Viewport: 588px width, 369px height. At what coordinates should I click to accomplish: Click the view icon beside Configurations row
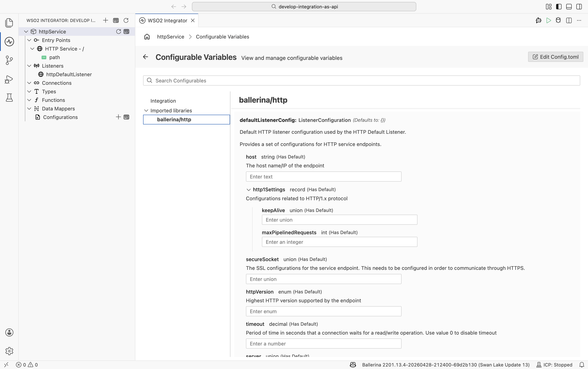click(126, 117)
